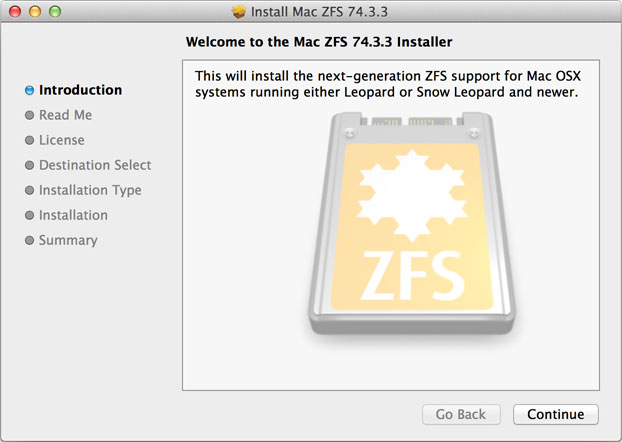Click the introduction description text

pyautogui.click(x=388, y=84)
